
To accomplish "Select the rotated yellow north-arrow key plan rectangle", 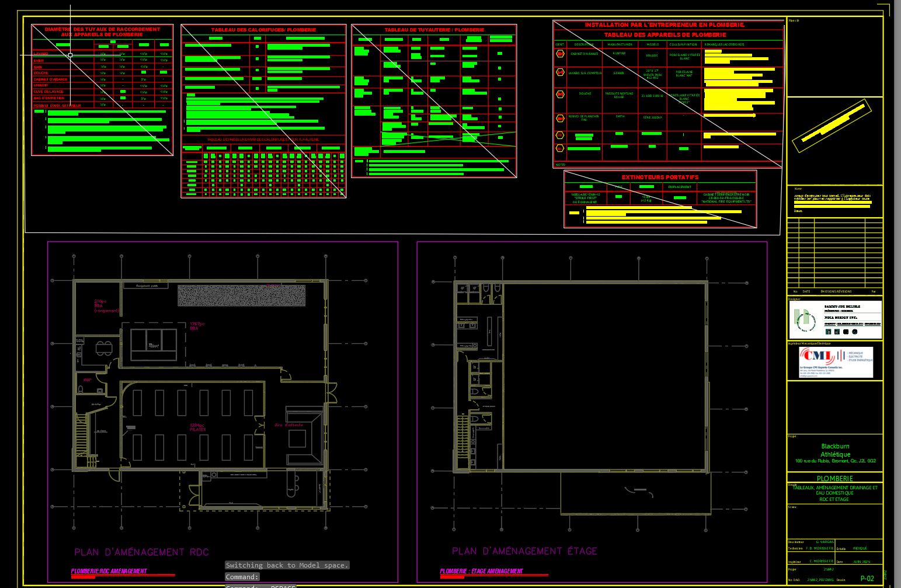I will (x=832, y=126).
